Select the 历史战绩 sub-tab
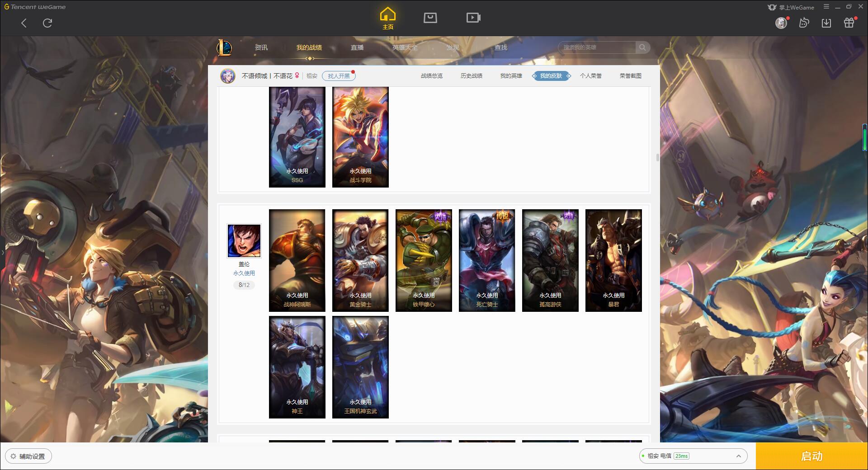The image size is (868, 470). point(472,76)
